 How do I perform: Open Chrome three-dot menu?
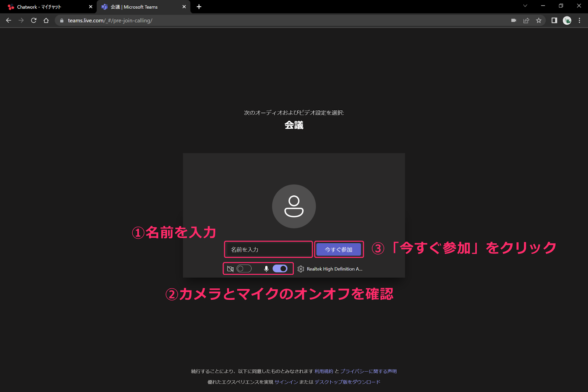coord(580,21)
